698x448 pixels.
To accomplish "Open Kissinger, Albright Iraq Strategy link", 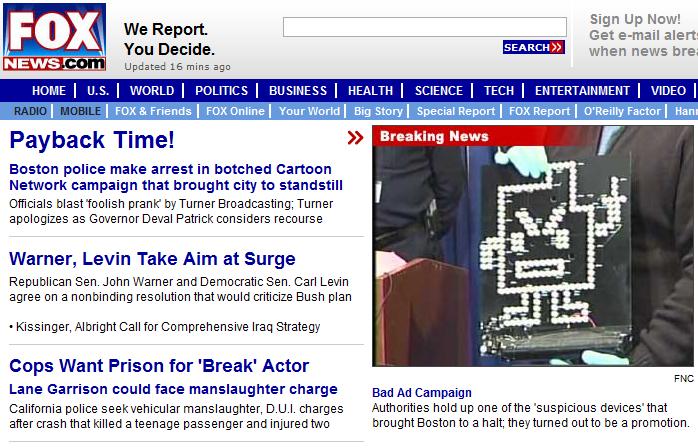I will (x=168, y=326).
